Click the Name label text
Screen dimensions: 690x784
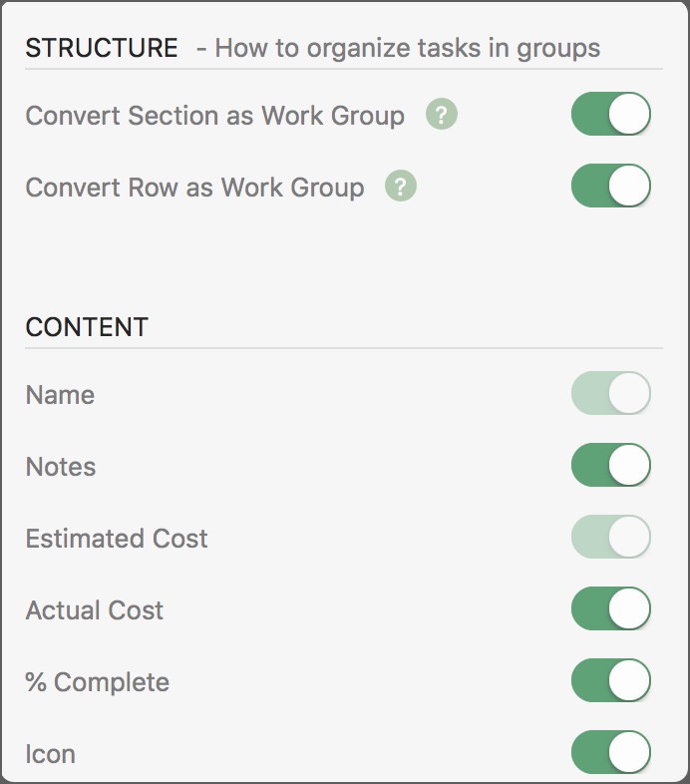(60, 395)
